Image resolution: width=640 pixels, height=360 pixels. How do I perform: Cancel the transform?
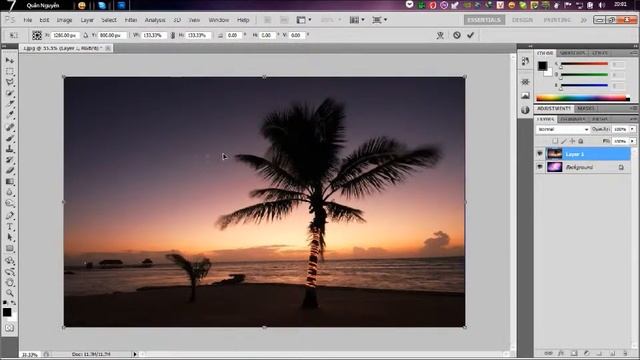[457, 35]
